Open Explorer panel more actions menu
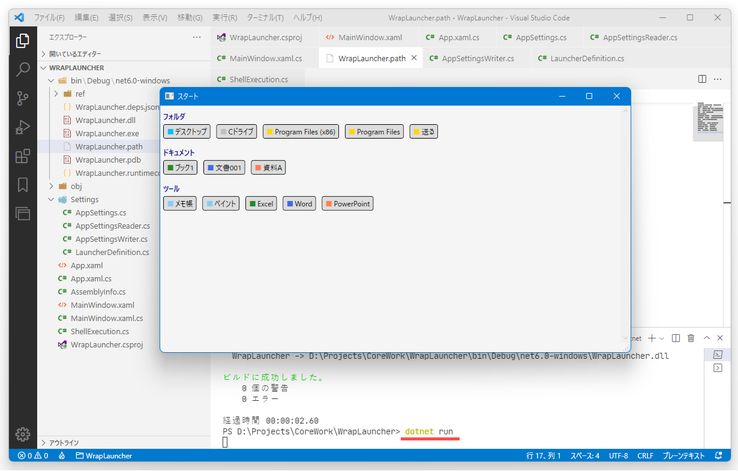Image resolution: width=738 pixels, height=471 pixels. point(197,37)
